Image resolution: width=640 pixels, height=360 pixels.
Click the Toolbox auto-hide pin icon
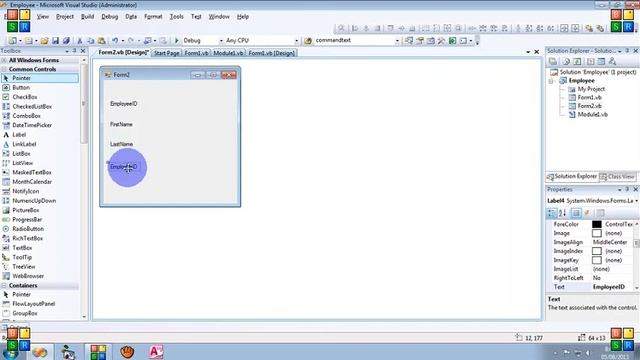coord(75,51)
